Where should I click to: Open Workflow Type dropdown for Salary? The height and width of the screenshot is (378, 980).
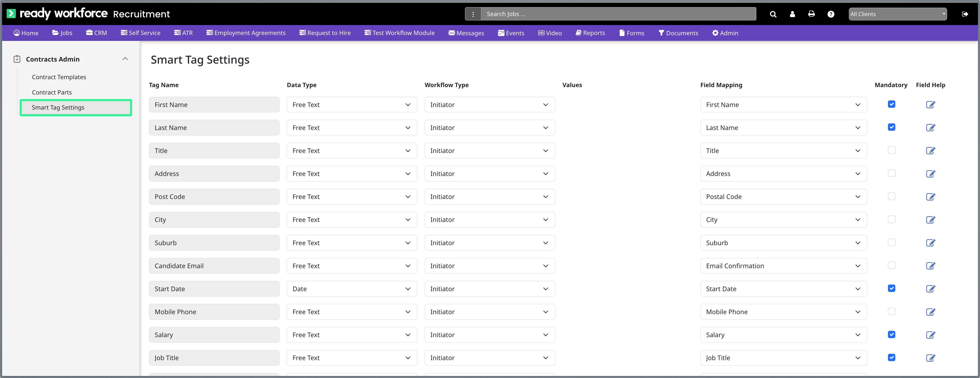click(x=490, y=335)
